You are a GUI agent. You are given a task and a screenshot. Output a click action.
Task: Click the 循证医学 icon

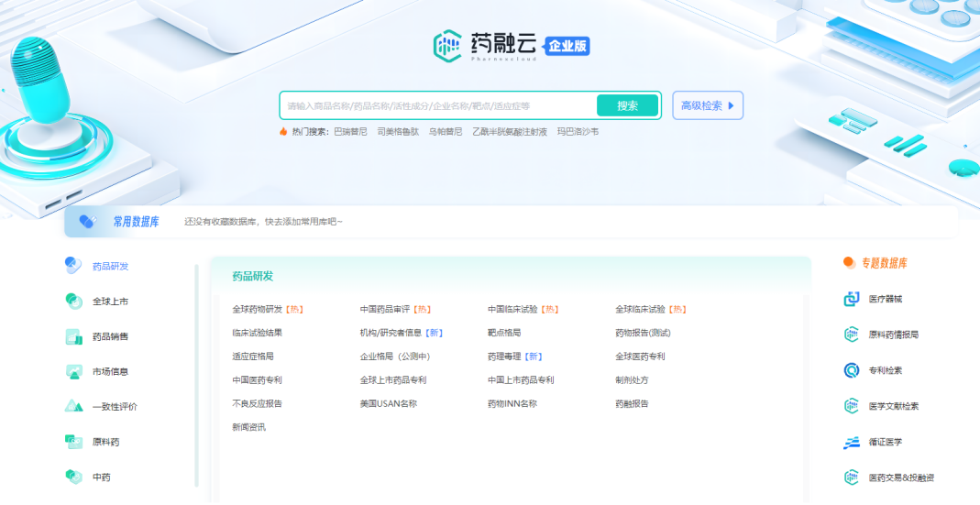(852, 442)
